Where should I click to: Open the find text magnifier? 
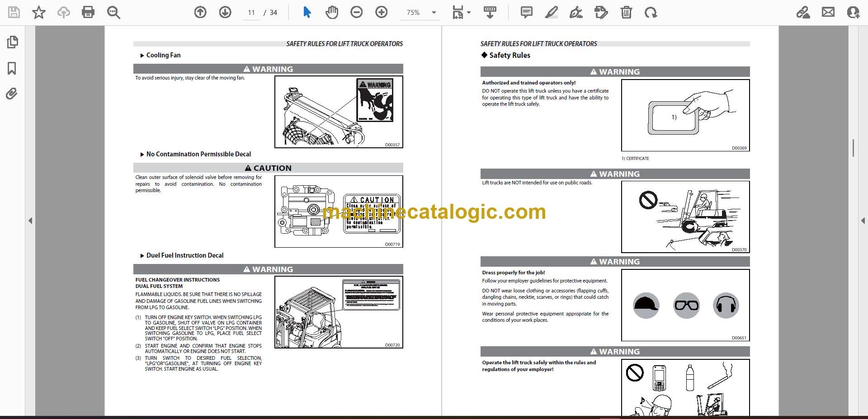pyautogui.click(x=113, y=12)
